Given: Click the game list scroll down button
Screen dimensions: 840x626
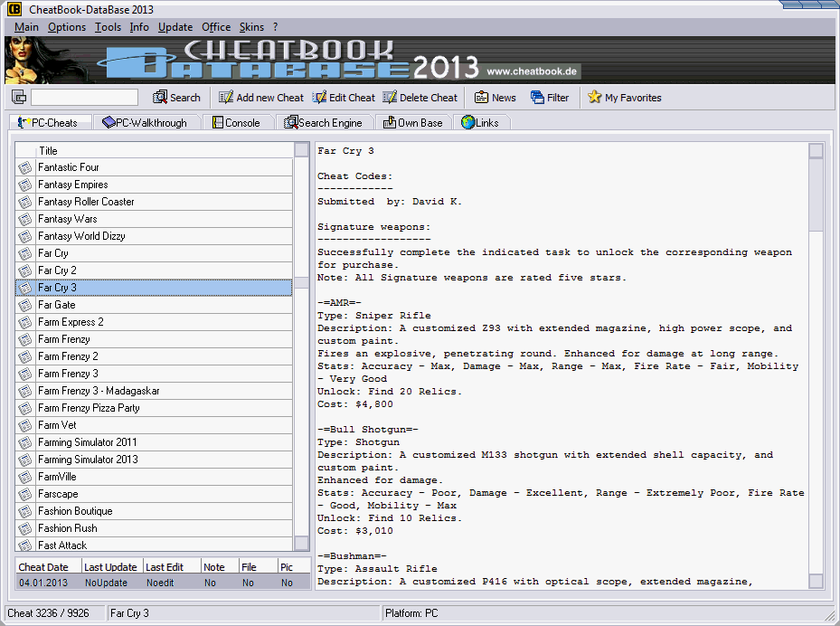Looking at the screenshot, I should tap(302, 543).
